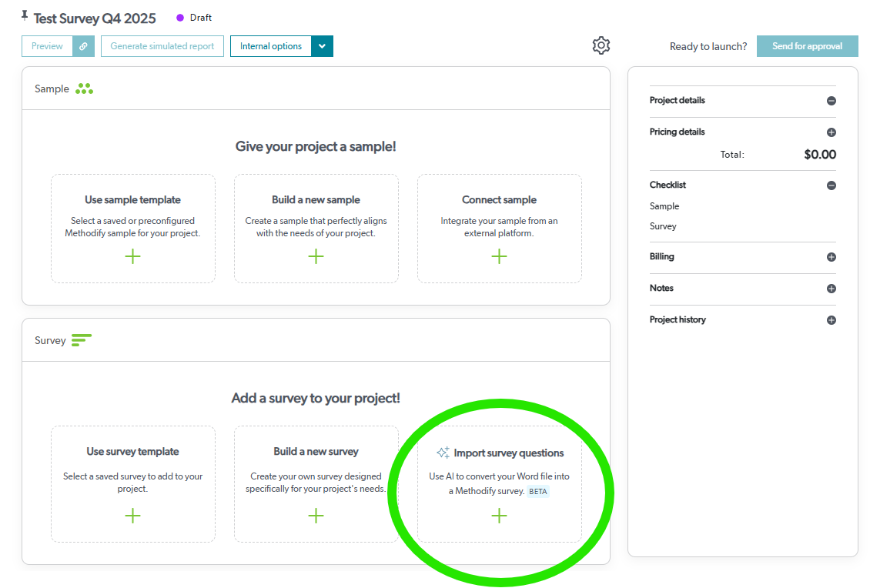Screen dimensions: 870x588
Task: Click plus icon under Build a new survey
Action: (316, 516)
